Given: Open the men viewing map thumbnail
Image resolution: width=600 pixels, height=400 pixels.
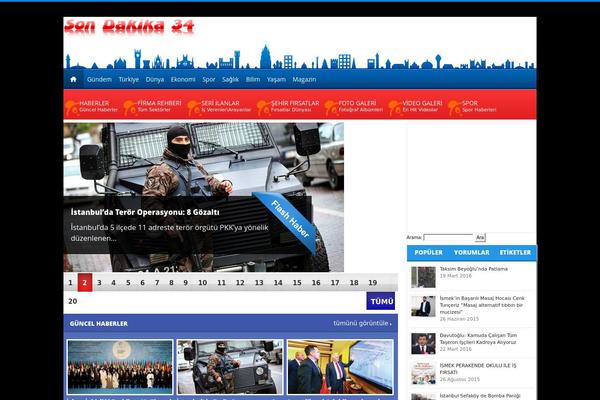Looking at the screenshot, I should [340, 367].
